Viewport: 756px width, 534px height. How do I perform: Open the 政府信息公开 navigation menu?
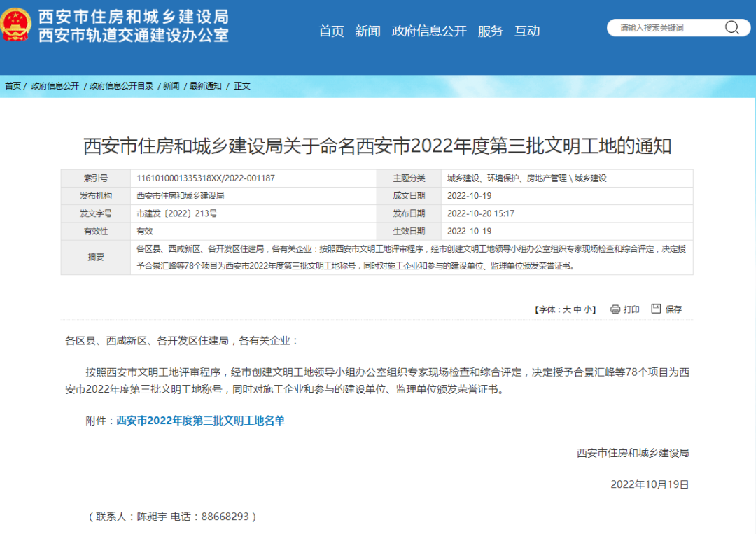pos(428,31)
